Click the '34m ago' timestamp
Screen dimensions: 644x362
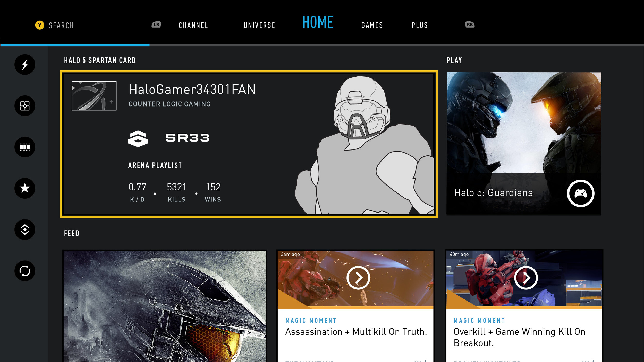tap(290, 254)
